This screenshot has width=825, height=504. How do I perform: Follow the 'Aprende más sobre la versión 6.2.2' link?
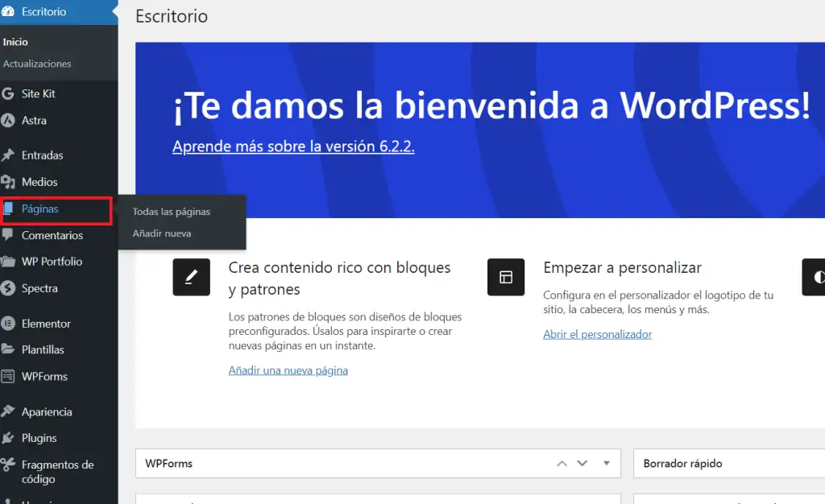(x=293, y=146)
